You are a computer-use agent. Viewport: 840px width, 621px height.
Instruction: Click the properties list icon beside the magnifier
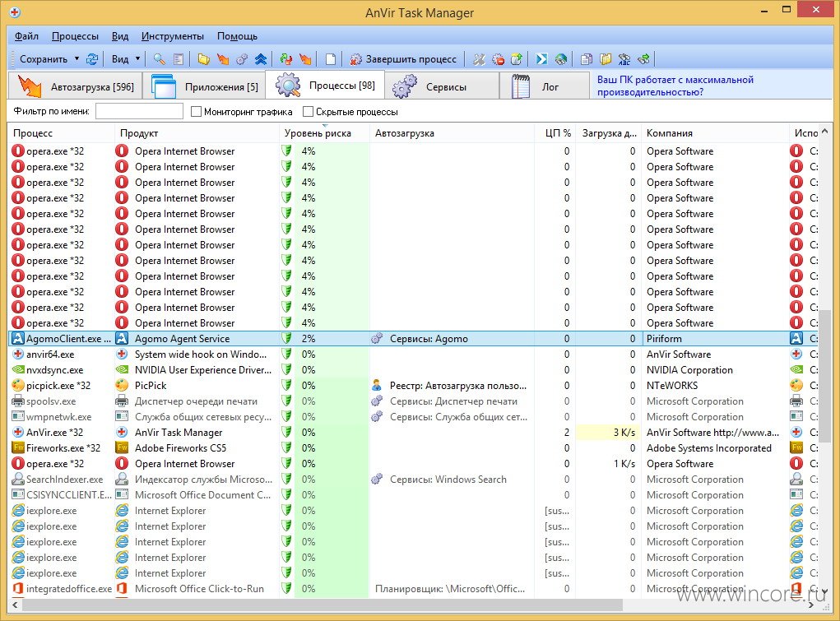(x=179, y=59)
